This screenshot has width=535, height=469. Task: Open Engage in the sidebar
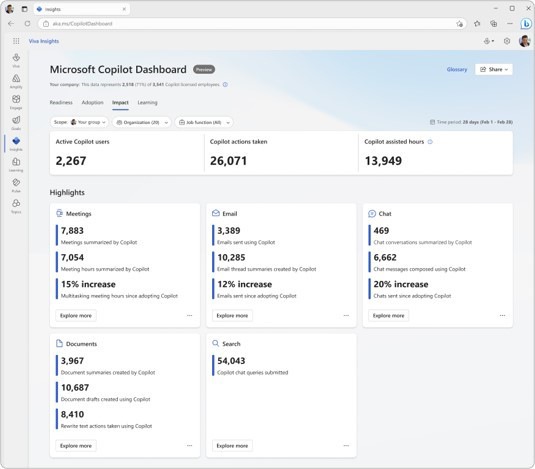coord(16,102)
